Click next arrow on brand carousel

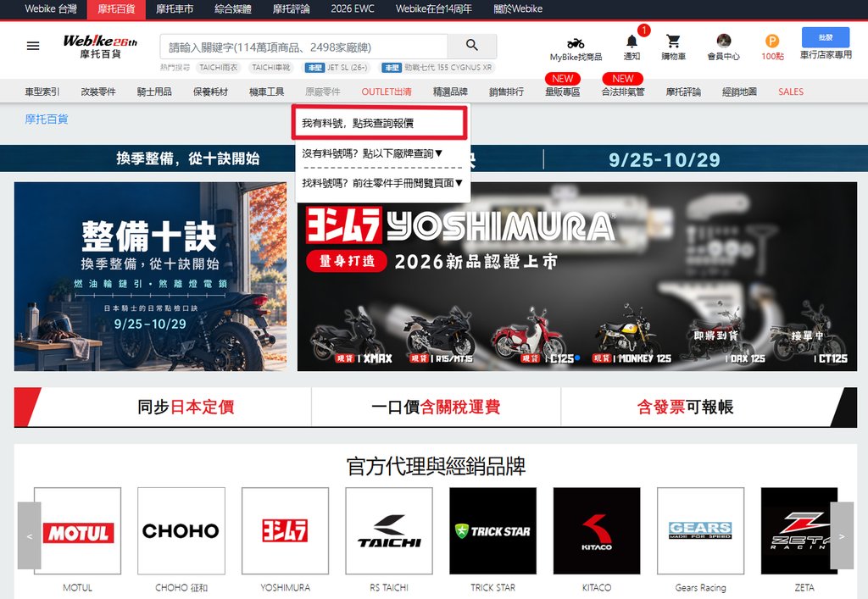pos(842,535)
